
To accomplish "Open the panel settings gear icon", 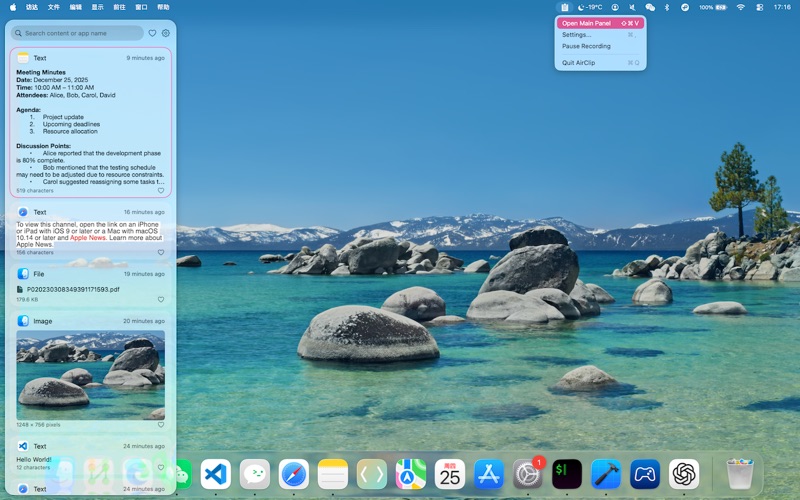I will [x=166, y=33].
